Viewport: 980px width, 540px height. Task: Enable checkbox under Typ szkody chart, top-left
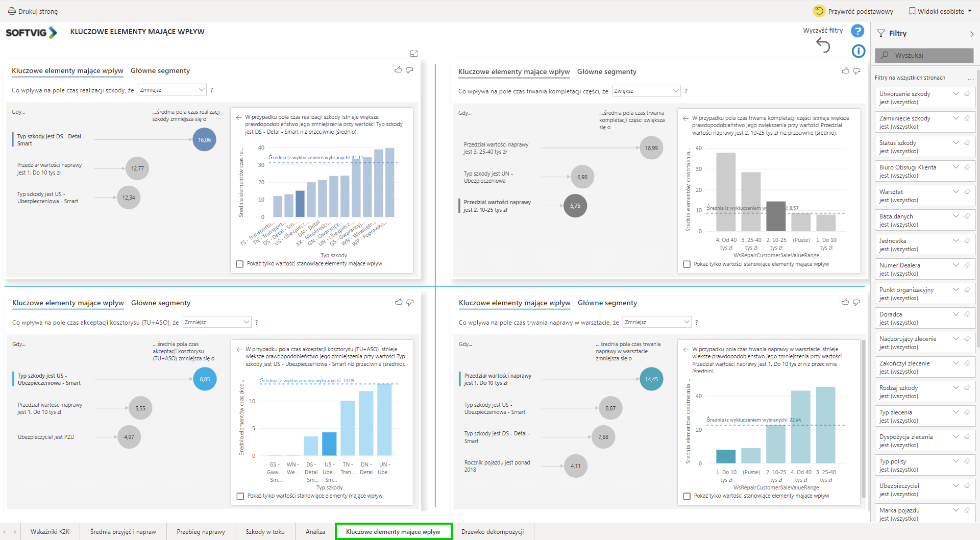[x=240, y=264]
